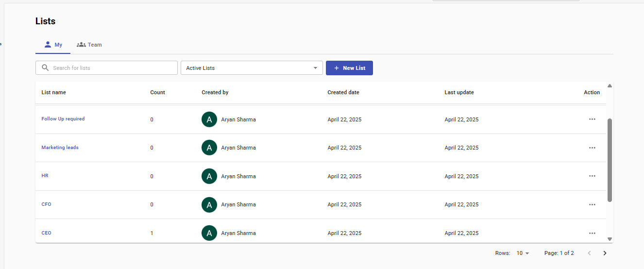Click previous page arrow in pagination
This screenshot has width=644, height=269.
point(590,253)
